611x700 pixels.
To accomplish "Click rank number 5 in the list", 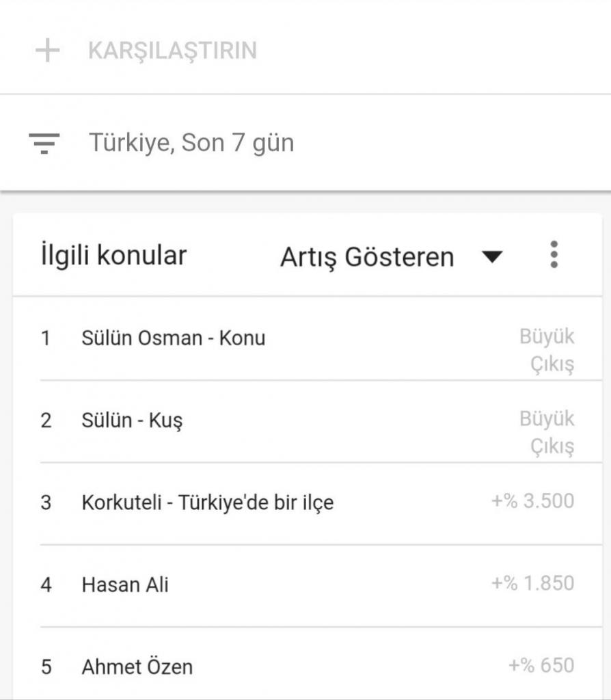I will (46, 667).
